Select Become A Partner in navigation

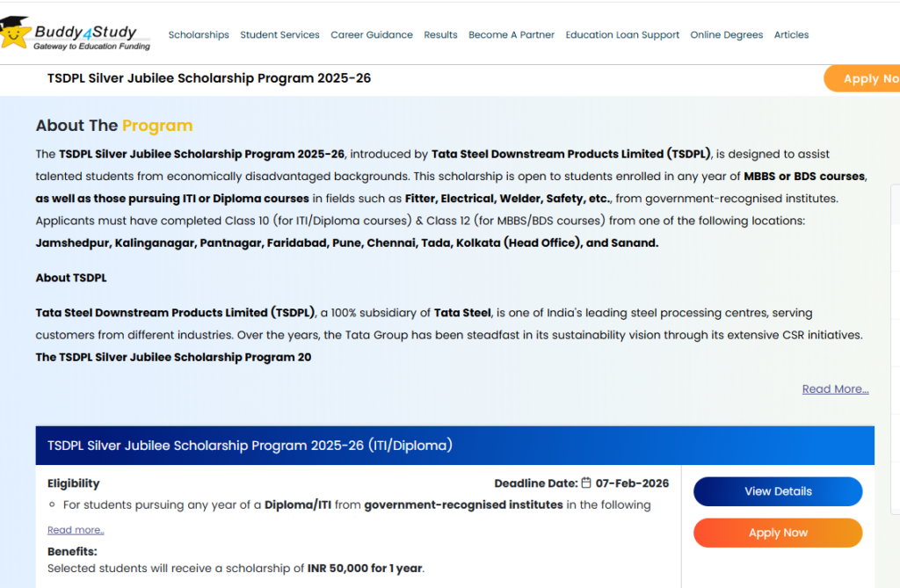pyautogui.click(x=511, y=35)
